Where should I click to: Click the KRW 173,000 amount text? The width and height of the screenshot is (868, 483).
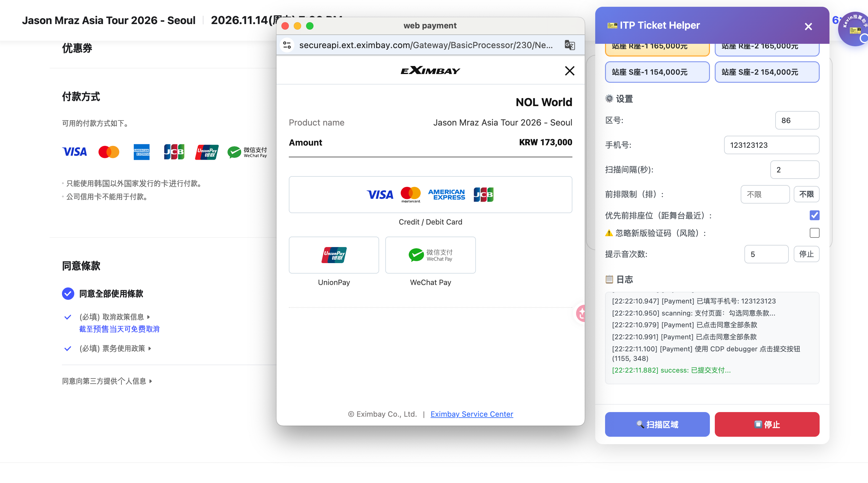coord(545,142)
